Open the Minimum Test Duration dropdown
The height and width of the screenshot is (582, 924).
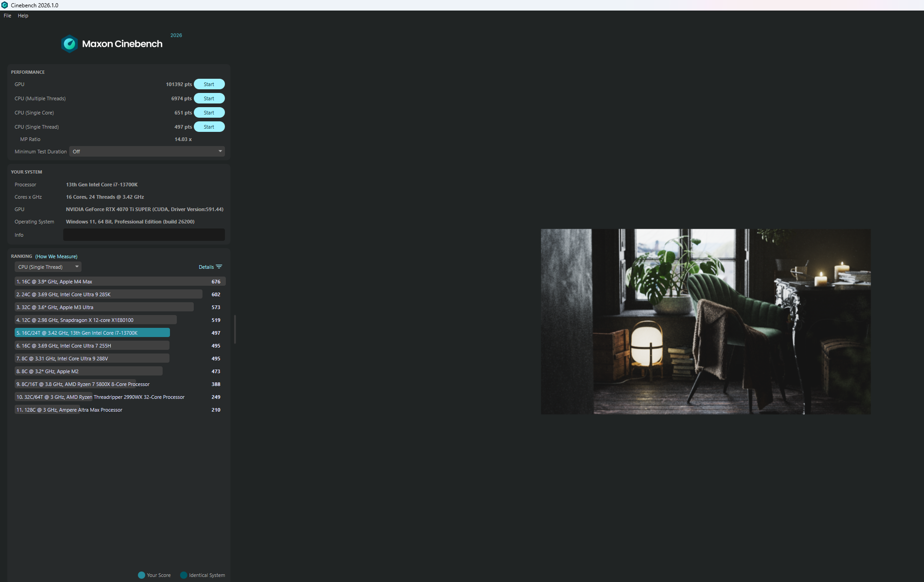[147, 152]
